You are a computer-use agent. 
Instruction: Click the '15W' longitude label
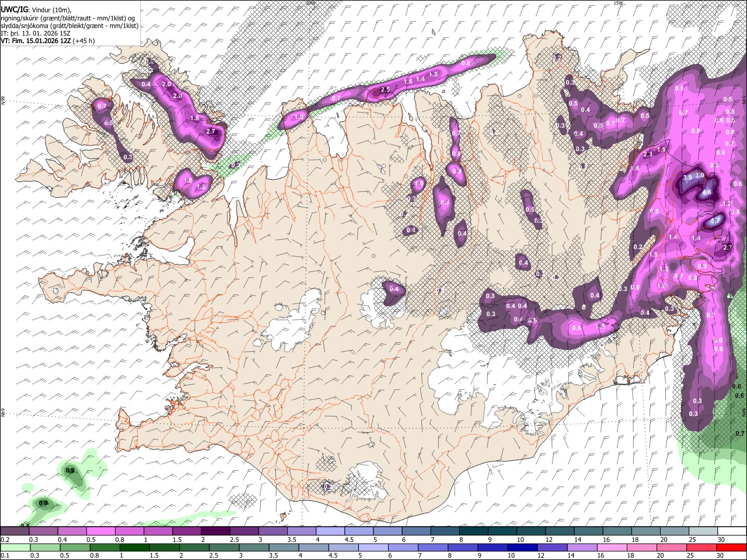click(618, 3)
